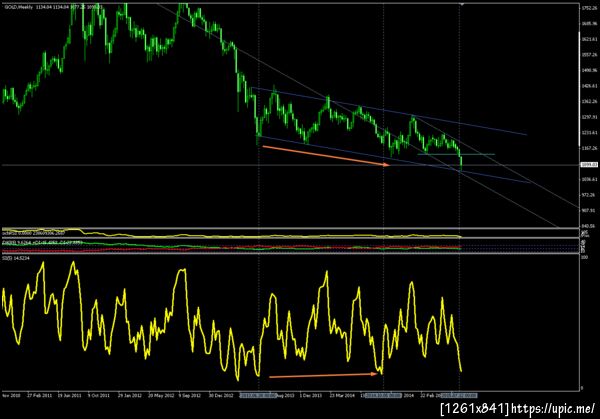Click the 1167.26 price scale label

[589, 148]
